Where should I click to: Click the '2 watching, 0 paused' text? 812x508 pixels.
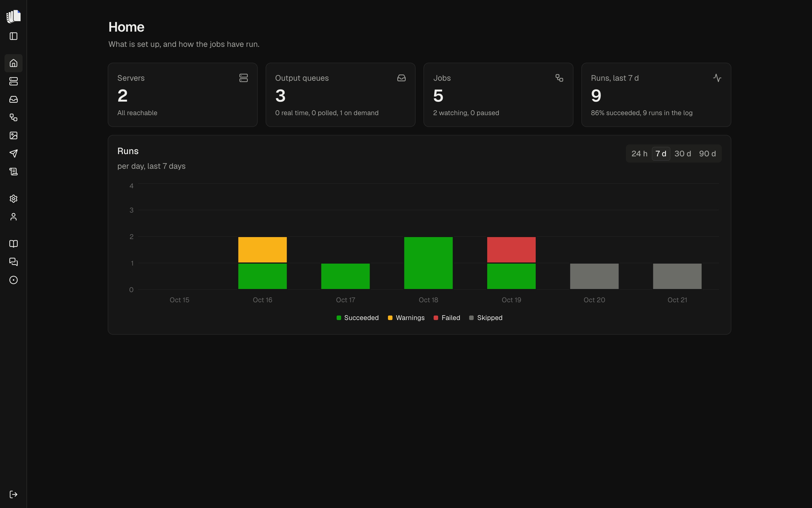(466, 113)
